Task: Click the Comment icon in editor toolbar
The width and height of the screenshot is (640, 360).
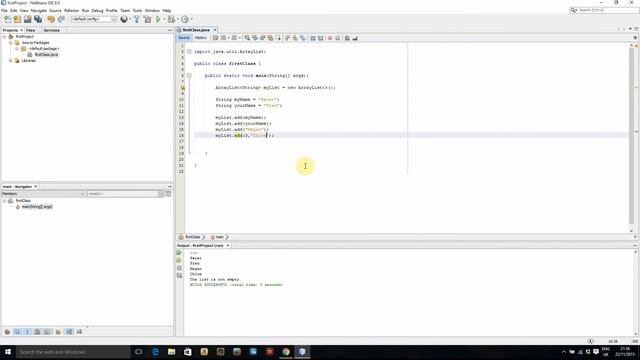Action: click(x=347, y=38)
